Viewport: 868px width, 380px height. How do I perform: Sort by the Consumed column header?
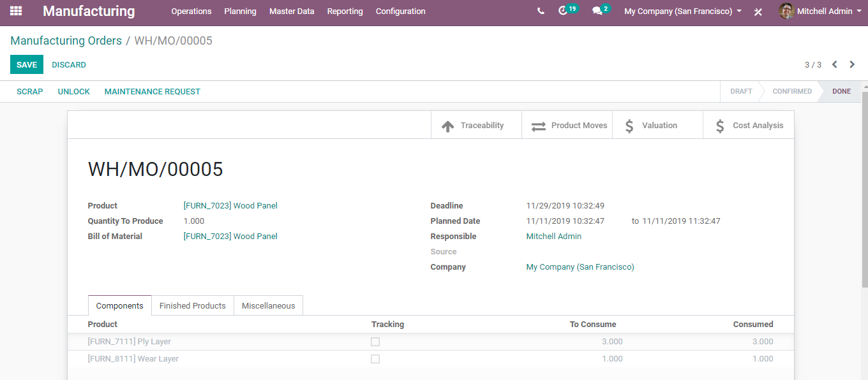753,325
